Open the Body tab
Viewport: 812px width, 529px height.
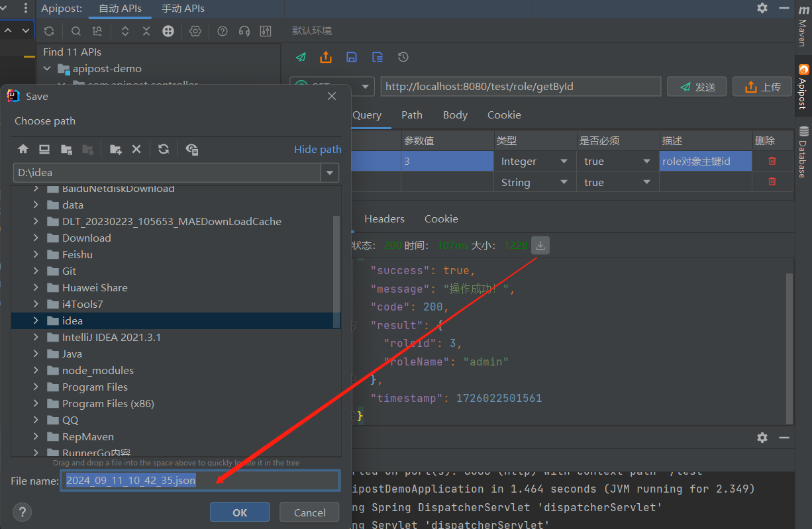(455, 115)
